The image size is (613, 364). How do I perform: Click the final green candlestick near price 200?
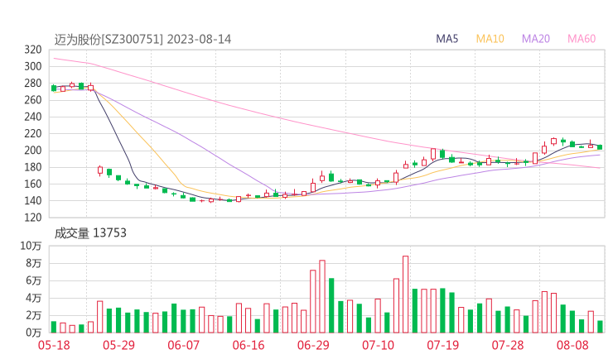600,147
